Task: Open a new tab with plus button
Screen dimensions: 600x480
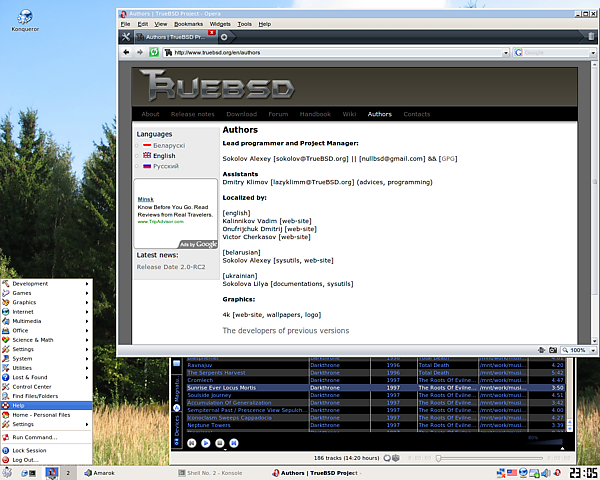Action: click(221, 36)
